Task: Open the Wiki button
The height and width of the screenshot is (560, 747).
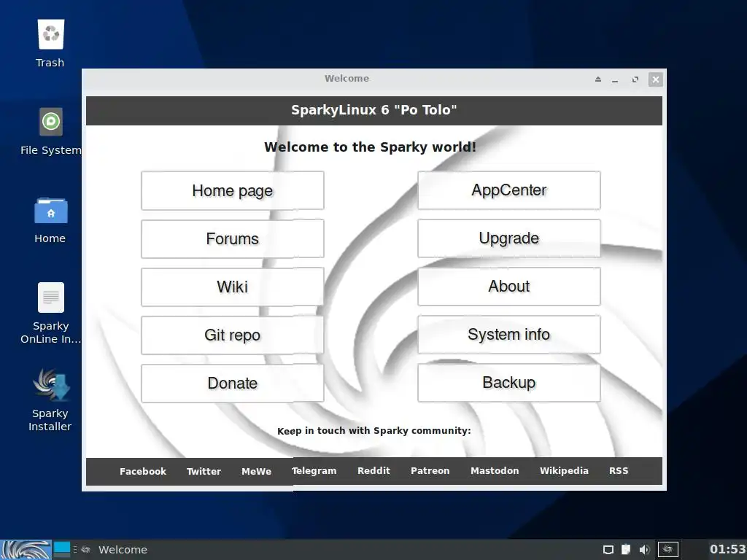Action: 233,287
